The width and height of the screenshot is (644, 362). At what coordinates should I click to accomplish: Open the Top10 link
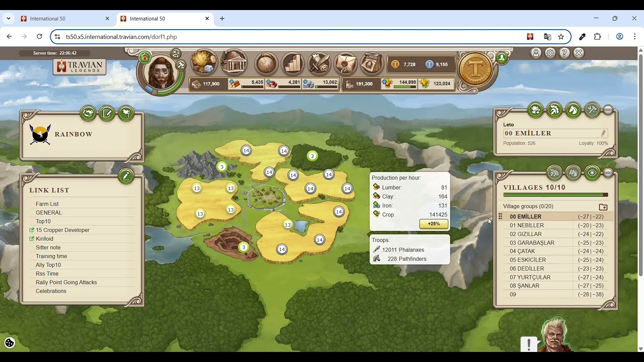pyautogui.click(x=43, y=221)
